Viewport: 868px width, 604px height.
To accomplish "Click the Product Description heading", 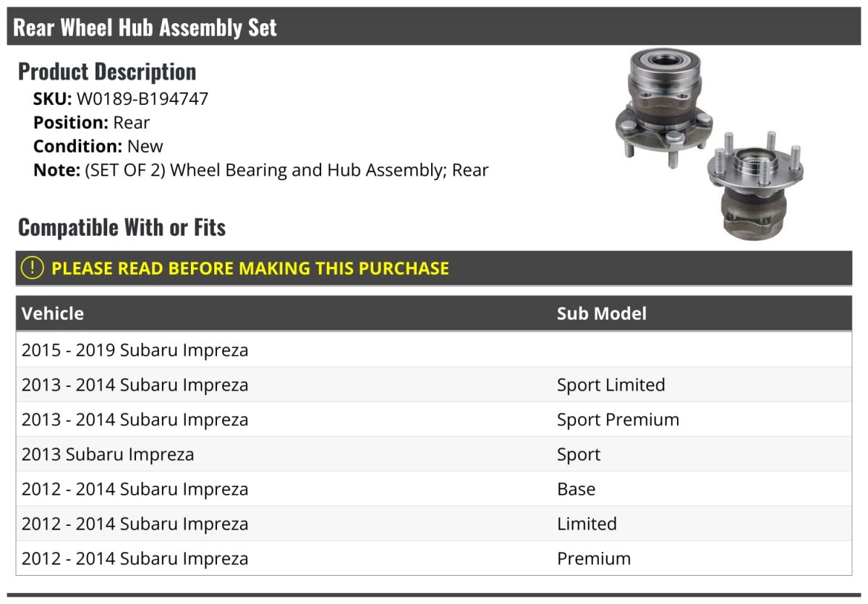I will [107, 72].
